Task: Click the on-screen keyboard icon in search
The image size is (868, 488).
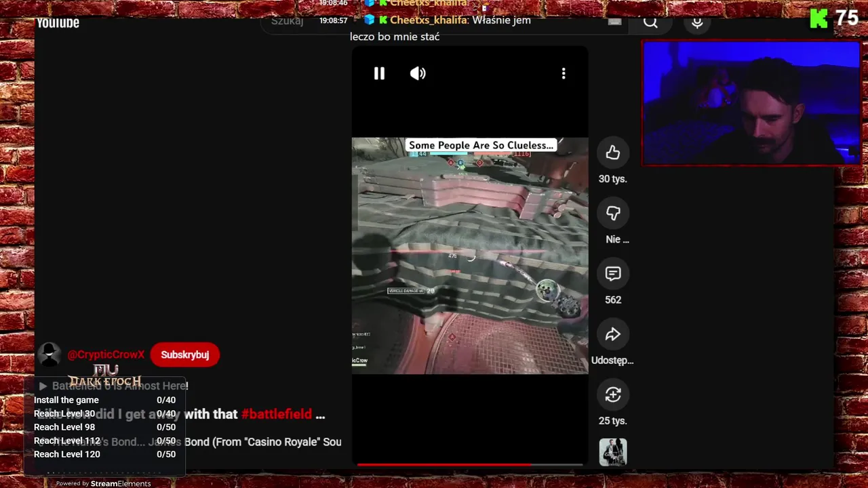Action: [615, 22]
